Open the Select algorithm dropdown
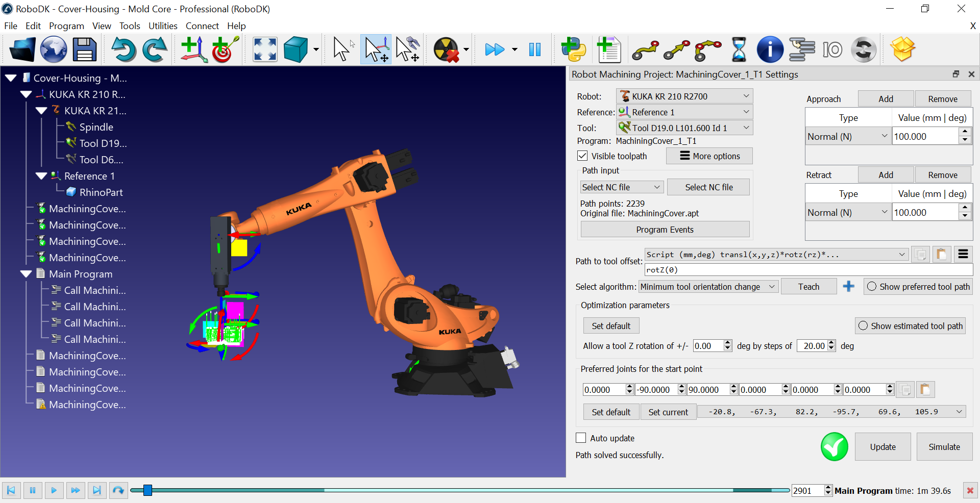 [x=770, y=286]
